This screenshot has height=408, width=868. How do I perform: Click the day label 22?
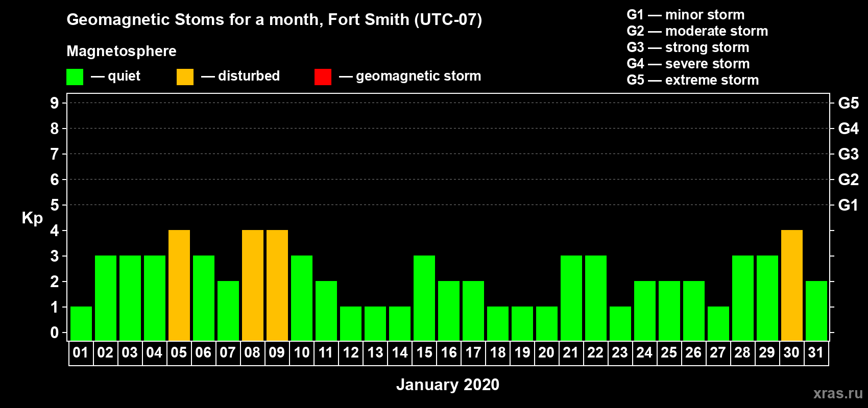click(596, 353)
